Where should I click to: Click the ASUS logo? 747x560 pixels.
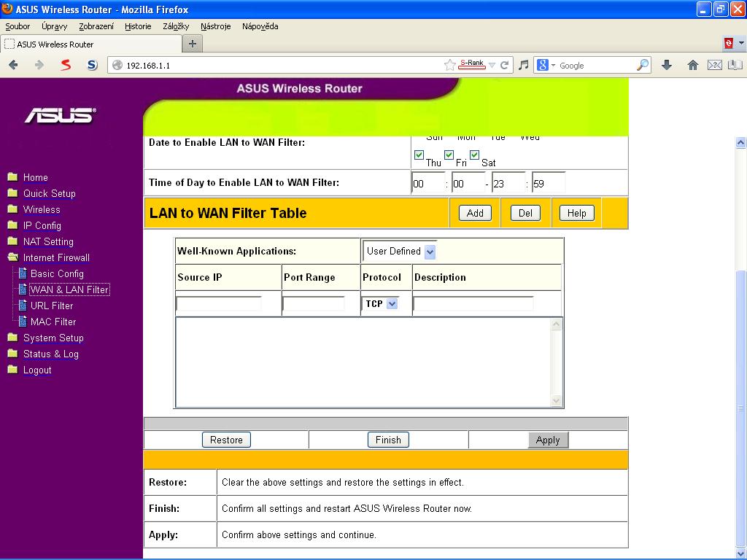[61, 114]
